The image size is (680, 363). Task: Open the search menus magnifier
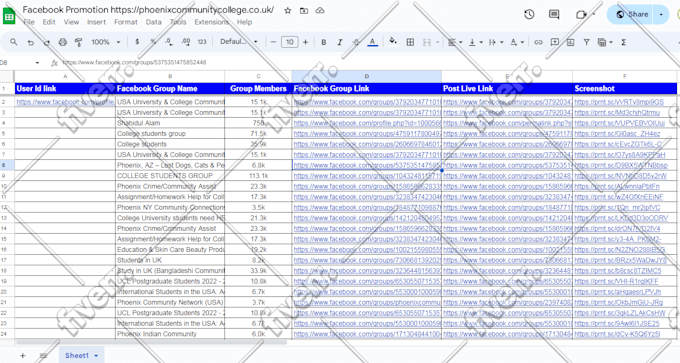tap(14, 42)
